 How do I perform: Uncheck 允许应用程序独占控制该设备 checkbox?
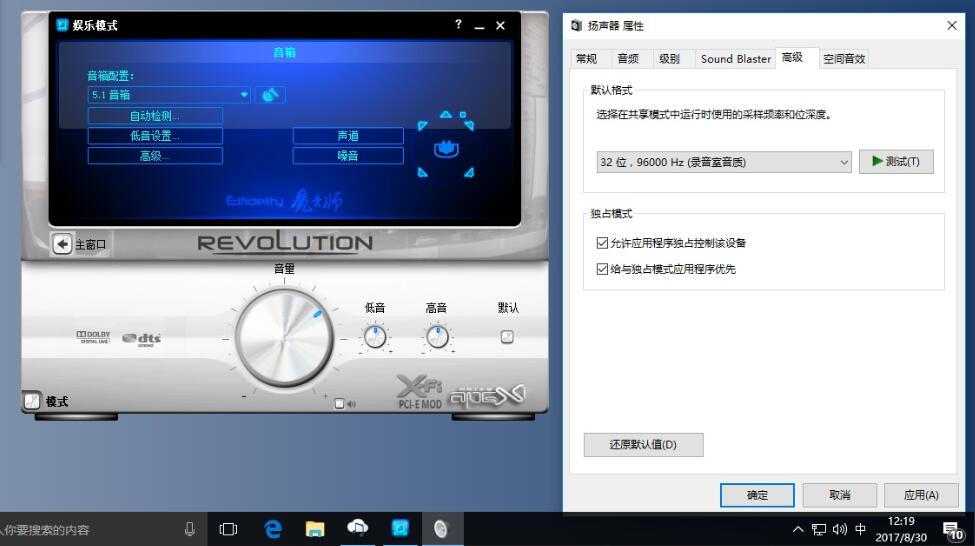tap(602, 243)
